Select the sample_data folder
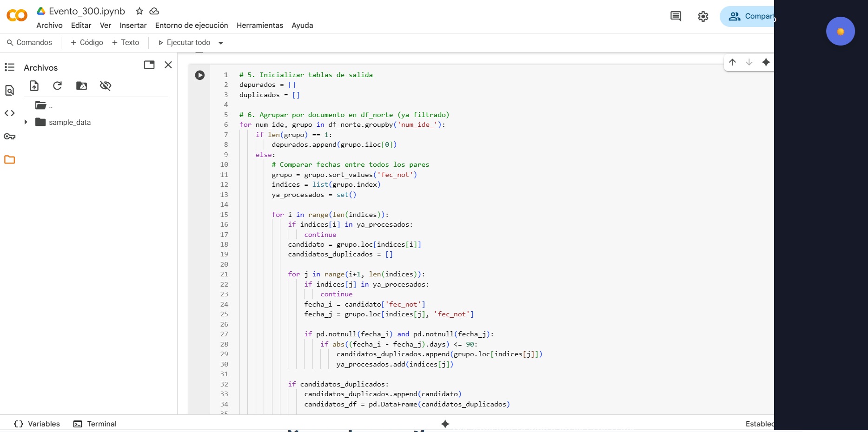Viewport: 868px width, 432px height. pyautogui.click(x=63, y=122)
